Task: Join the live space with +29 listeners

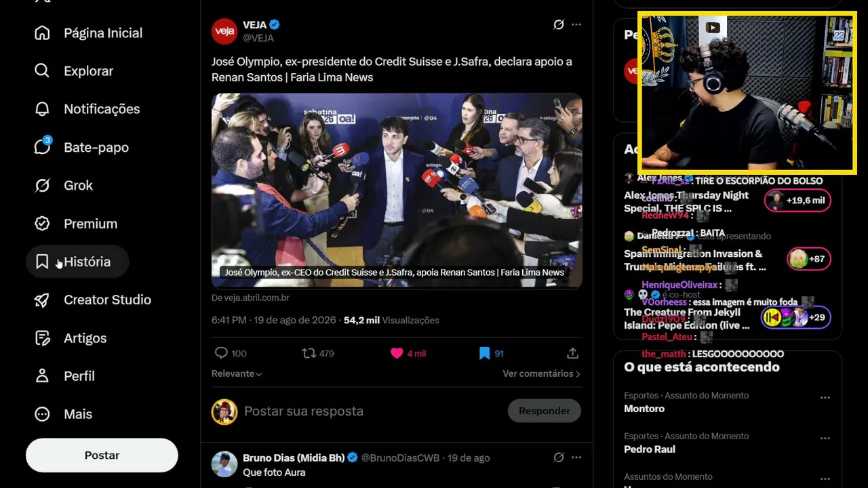Action: 796,317
